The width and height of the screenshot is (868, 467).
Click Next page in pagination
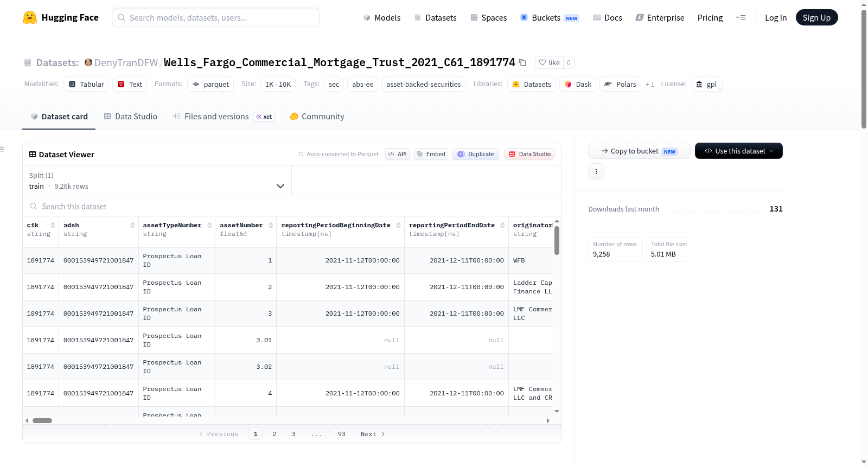click(x=373, y=434)
